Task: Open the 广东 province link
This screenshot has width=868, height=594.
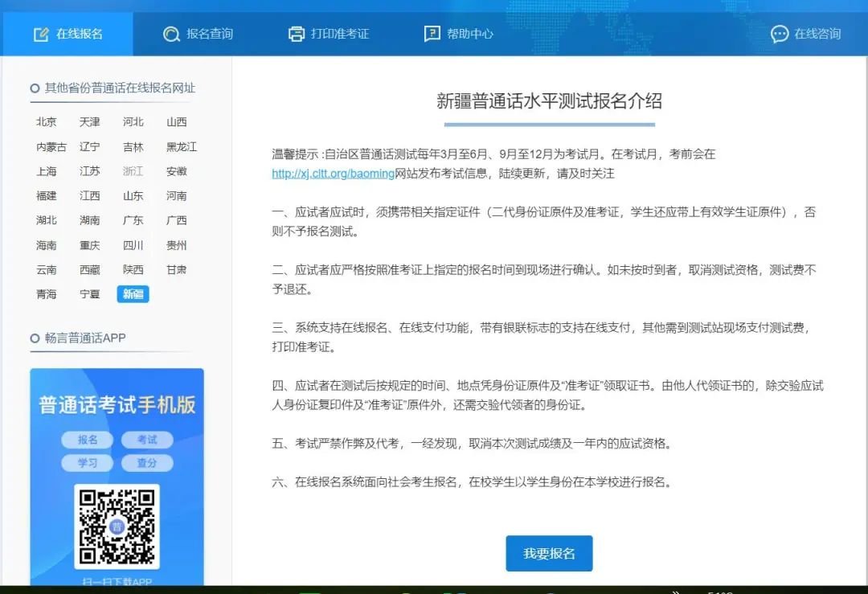Action: tap(133, 220)
